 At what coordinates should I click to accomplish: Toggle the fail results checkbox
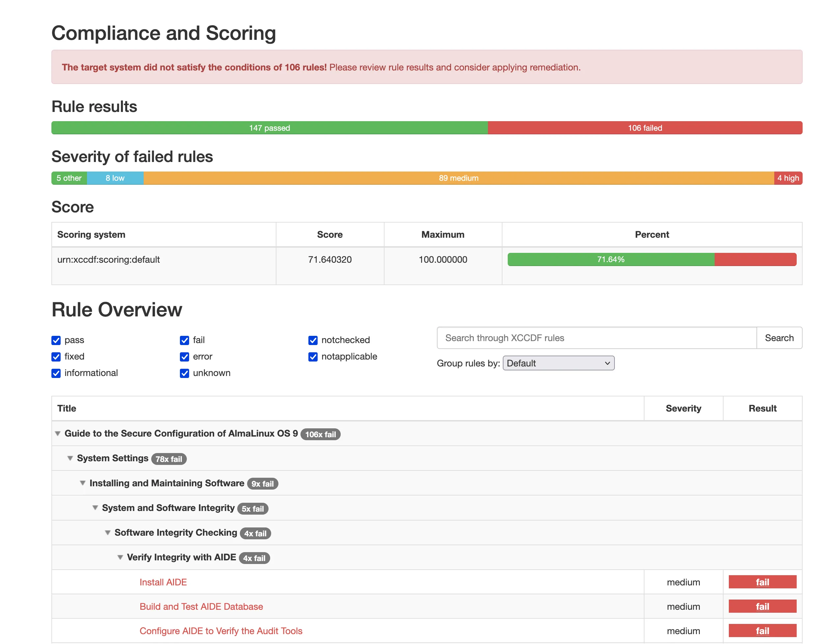click(x=185, y=340)
